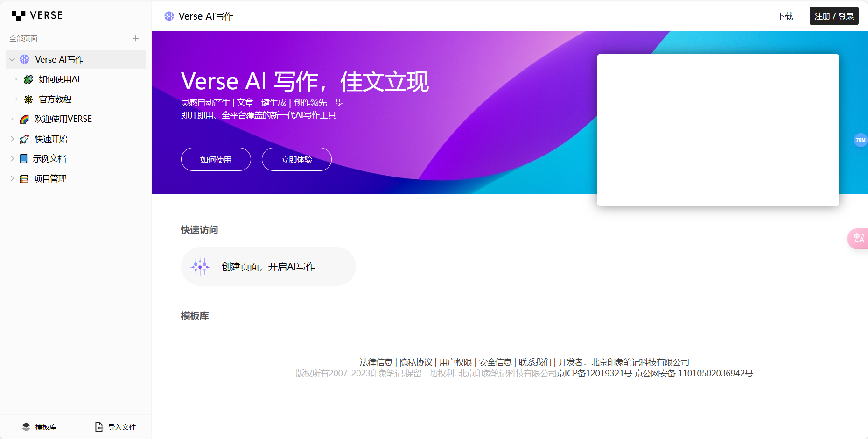Click the VERSE logo in sidebar header
Image resolution: width=868 pixels, height=439 pixels.
(37, 15)
